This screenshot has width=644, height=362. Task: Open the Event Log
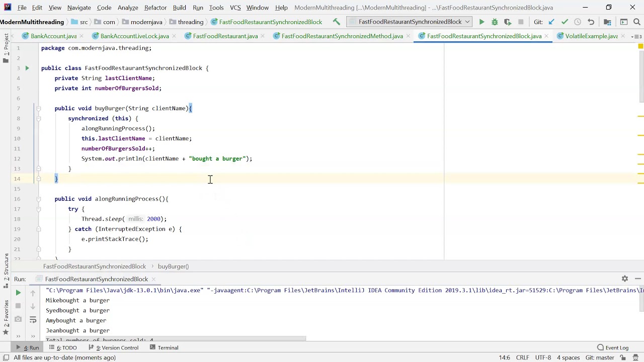613,348
